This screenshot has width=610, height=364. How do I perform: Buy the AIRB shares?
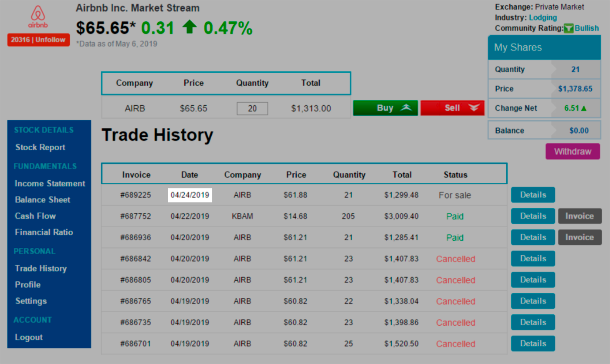coord(385,108)
